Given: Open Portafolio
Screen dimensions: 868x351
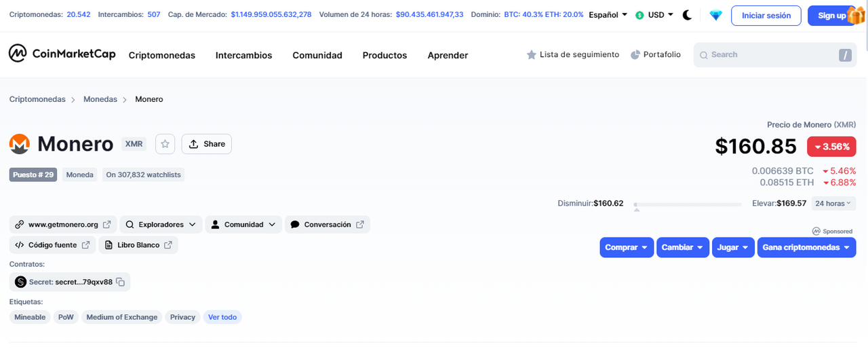Looking at the screenshot, I should 656,54.
